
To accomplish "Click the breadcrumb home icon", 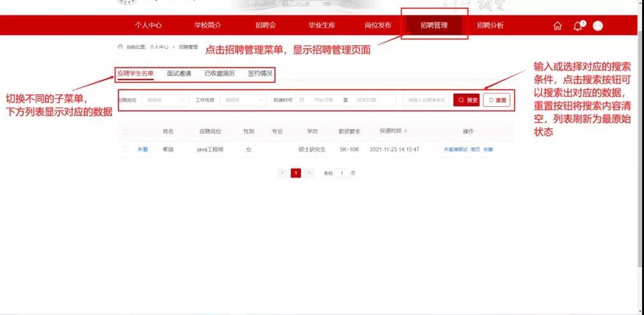I will [120, 47].
